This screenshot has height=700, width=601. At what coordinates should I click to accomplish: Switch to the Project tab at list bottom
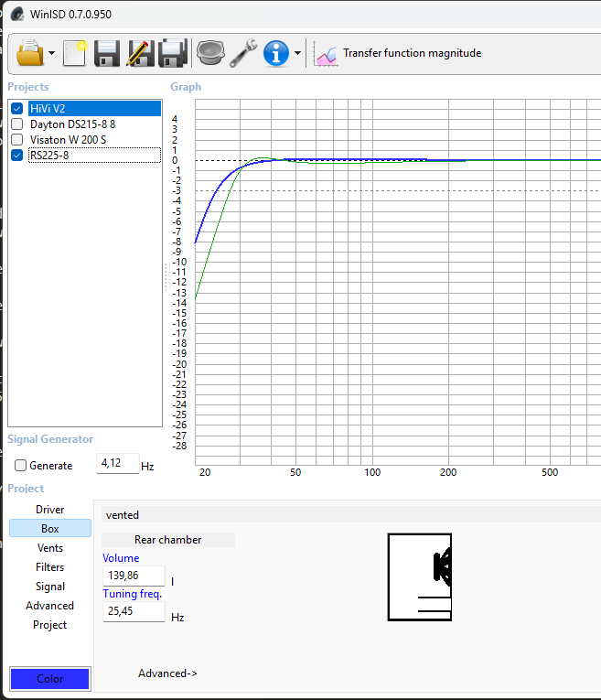point(50,625)
